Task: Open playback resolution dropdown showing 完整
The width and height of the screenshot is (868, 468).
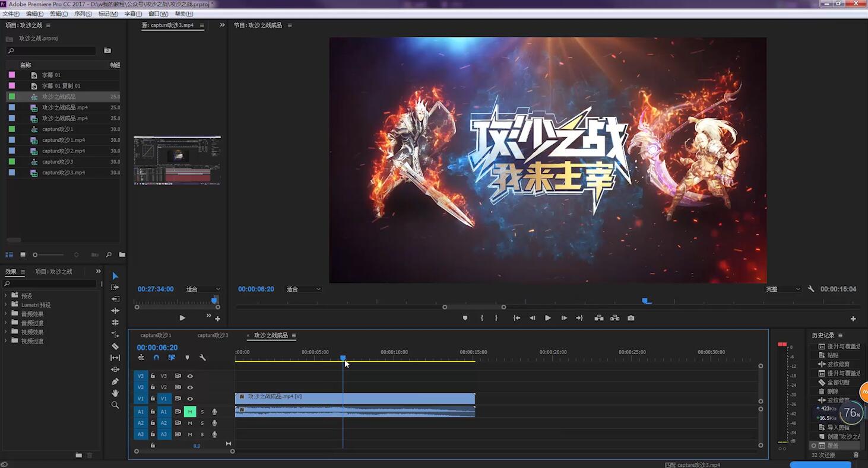Action: click(783, 289)
